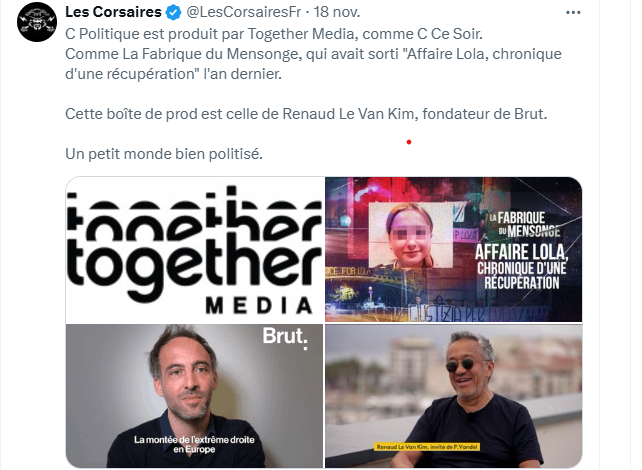This screenshot has width=642, height=470.
Task: Click the MEDIA text in the logo
Action: pos(259,306)
